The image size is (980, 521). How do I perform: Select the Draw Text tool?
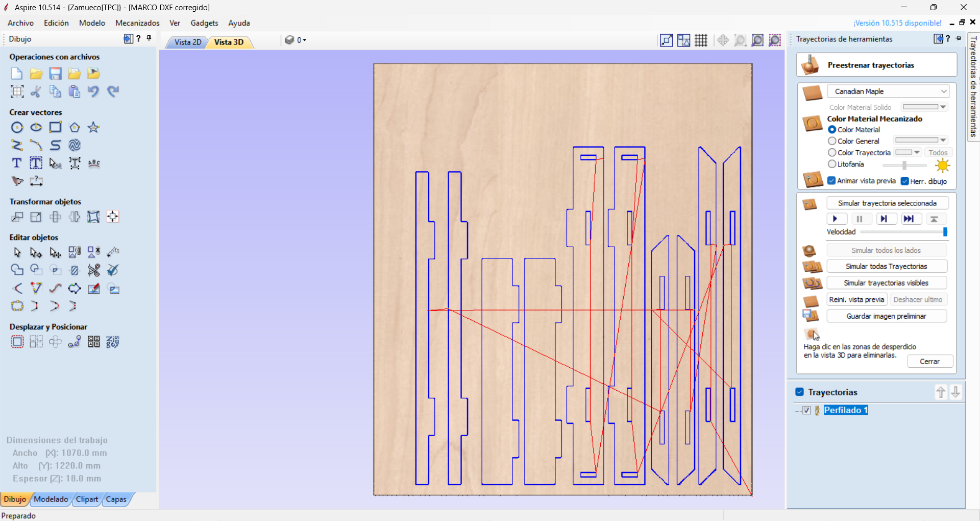click(x=17, y=163)
